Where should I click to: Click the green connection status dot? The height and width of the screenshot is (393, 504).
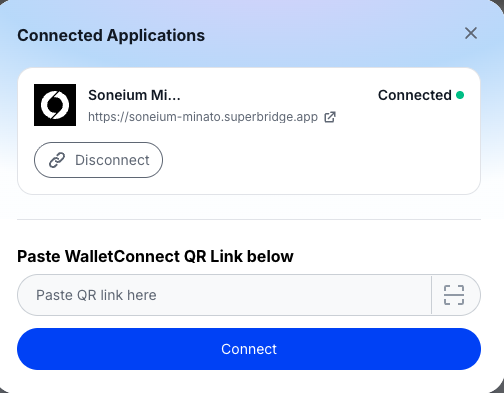coord(460,95)
